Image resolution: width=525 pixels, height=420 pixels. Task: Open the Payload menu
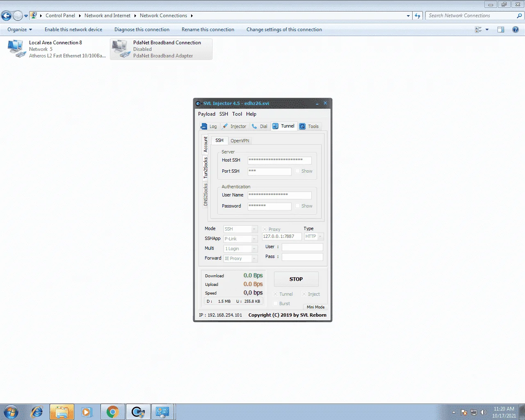(207, 114)
